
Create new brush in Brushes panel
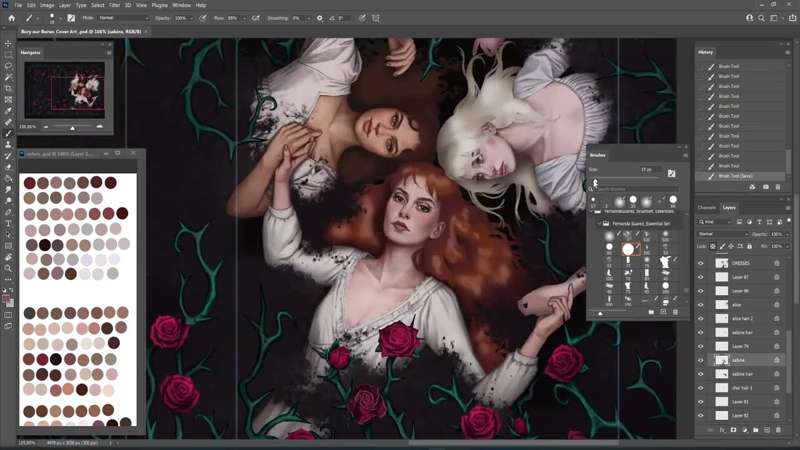click(x=663, y=312)
